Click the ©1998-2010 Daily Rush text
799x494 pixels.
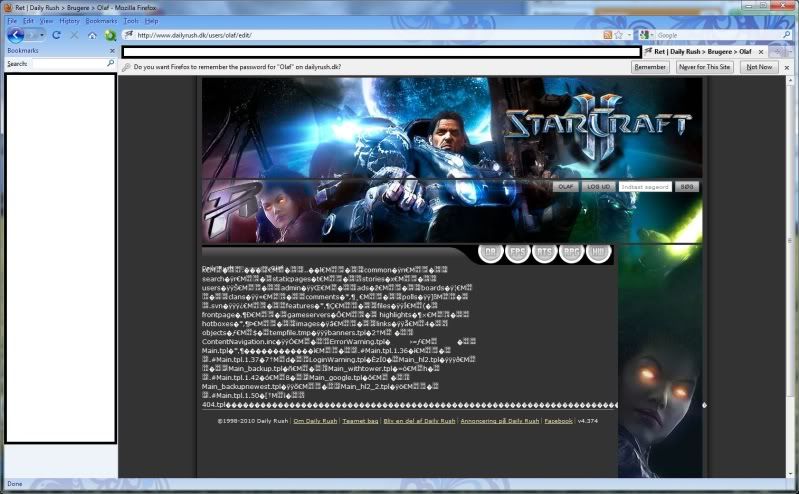tap(253, 421)
